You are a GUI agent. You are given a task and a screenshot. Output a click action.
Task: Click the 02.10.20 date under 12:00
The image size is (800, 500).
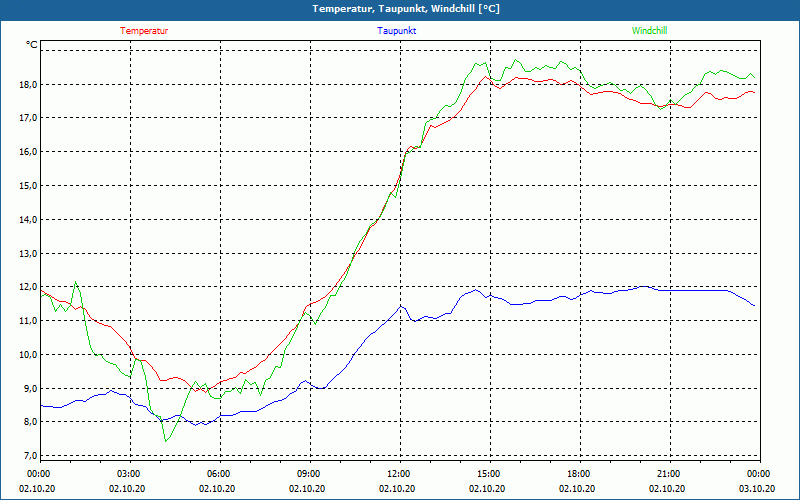click(397, 488)
